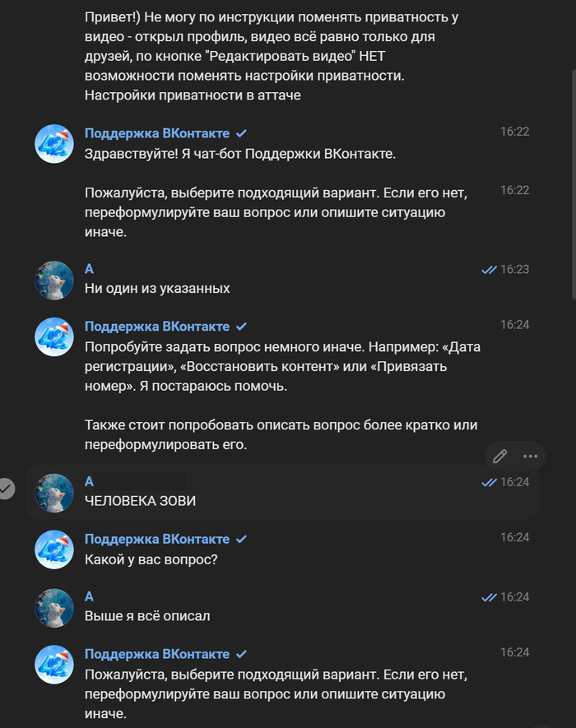Toggle selection checkmark beside 'ЧЕЛОВЕКА ЗОВИ' message

pyautogui.click(x=7, y=489)
